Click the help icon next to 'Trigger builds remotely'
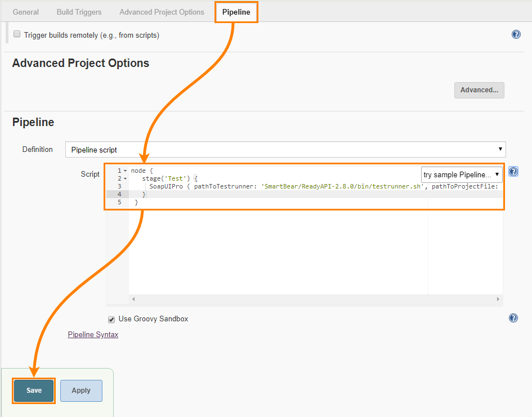This screenshot has height=417, width=532. tap(516, 34)
